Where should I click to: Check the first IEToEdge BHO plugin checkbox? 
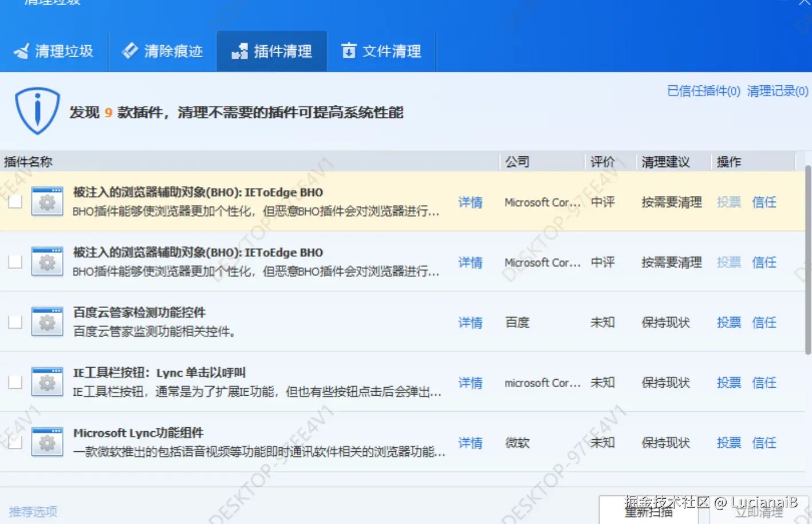pos(16,201)
